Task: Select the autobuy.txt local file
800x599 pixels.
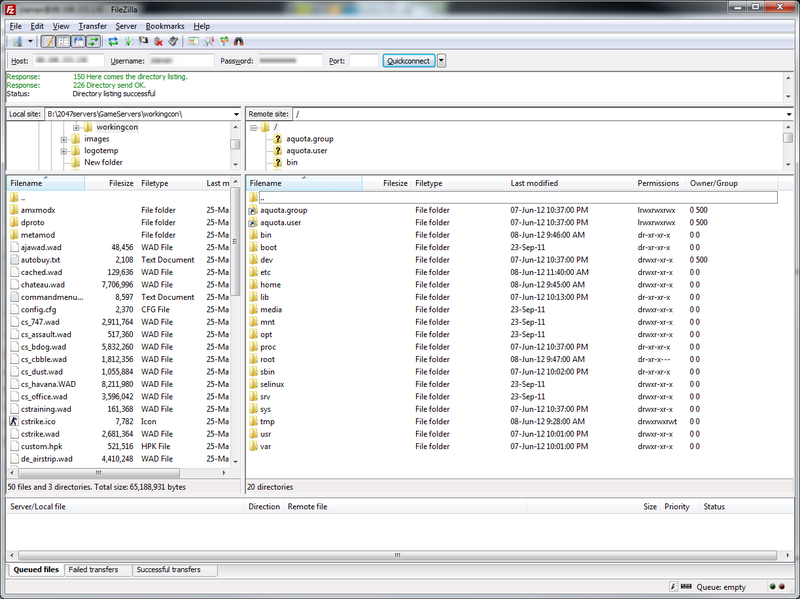Action: 40,260
